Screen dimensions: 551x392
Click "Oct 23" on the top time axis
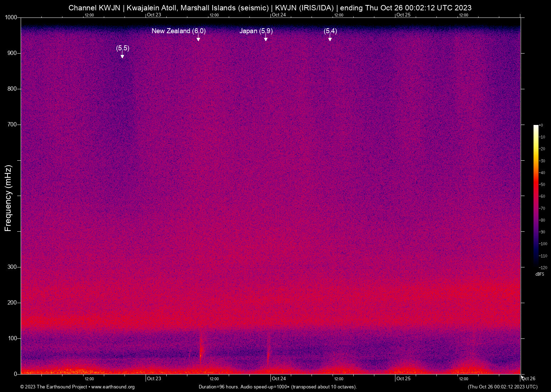click(x=154, y=15)
